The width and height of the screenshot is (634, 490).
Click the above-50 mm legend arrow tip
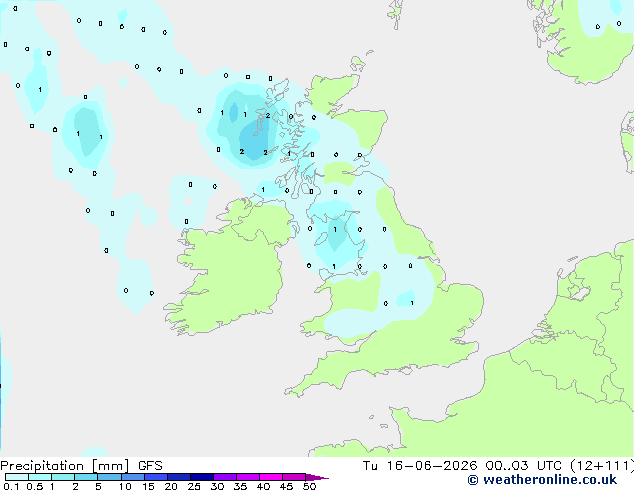pos(317,477)
